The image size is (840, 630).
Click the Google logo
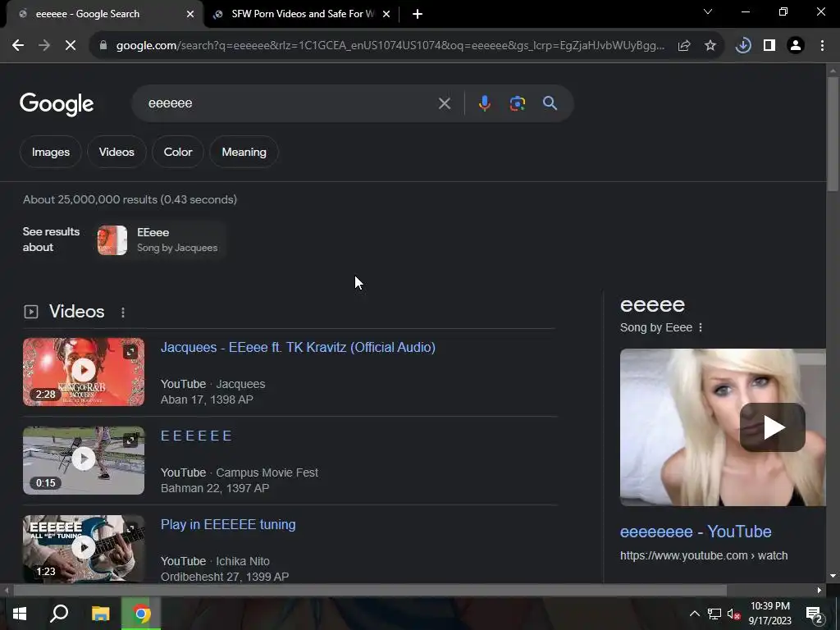[x=57, y=104]
